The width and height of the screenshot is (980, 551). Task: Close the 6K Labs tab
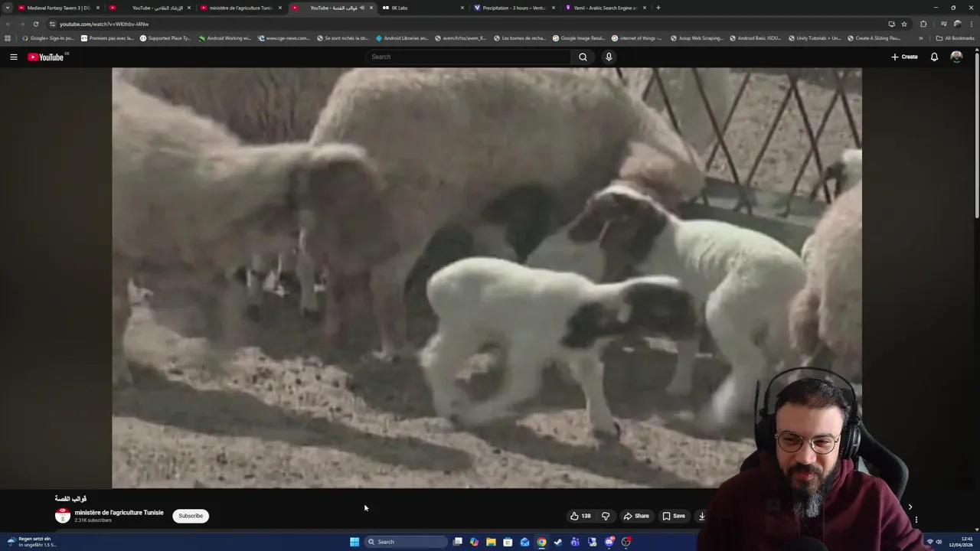point(462,8)
